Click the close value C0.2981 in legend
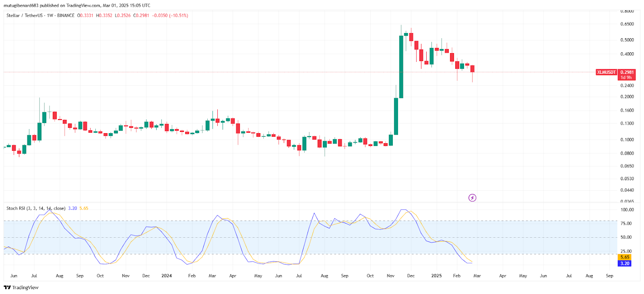The height and width of the screenshot is (294, 644). point(141,15)
